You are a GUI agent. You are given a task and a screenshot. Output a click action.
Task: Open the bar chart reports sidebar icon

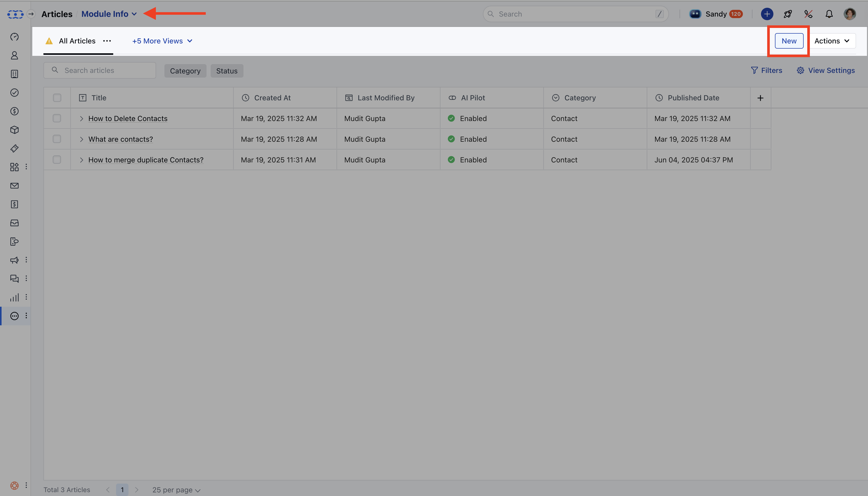pos(14,297)
